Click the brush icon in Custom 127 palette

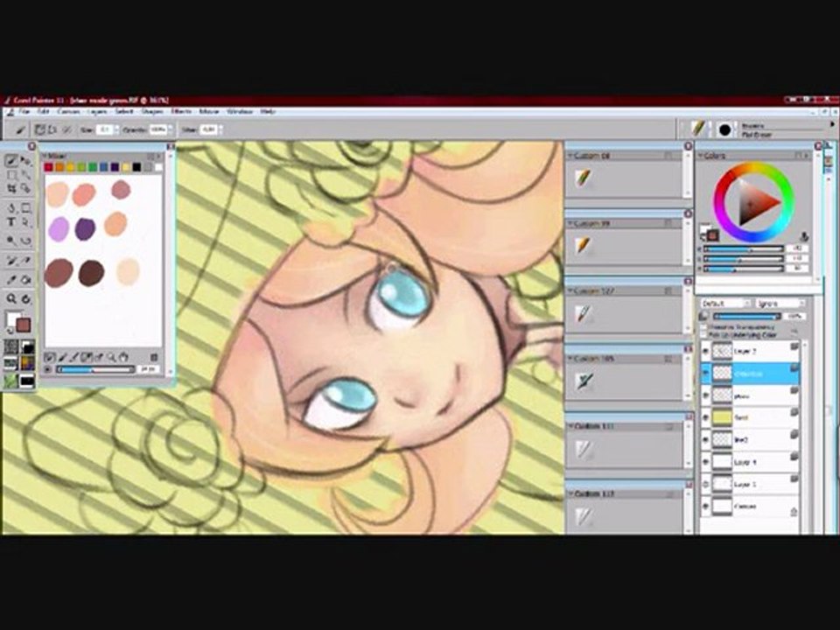[584, 313]
